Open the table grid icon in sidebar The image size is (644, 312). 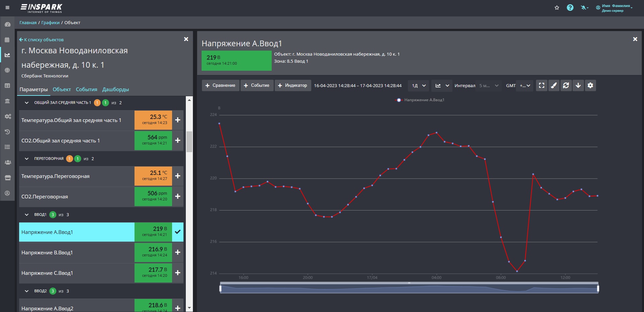tap(7, 86)
